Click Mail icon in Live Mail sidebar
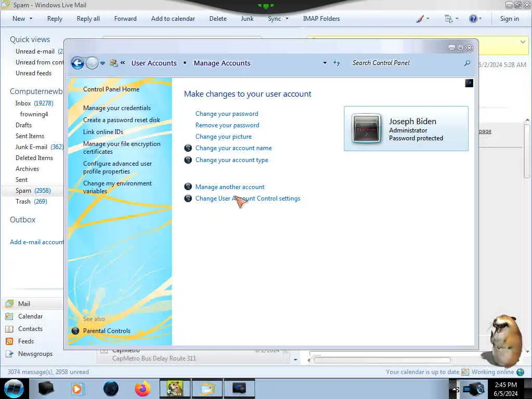Screen dimensions: 532x399 click(9, 303)
